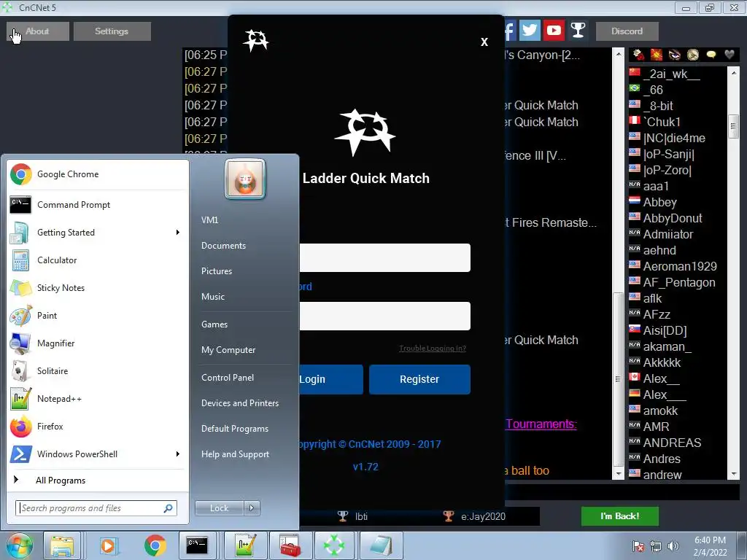Click the Settings button in CnCNet
747x560 pixels.
point(112,31)
